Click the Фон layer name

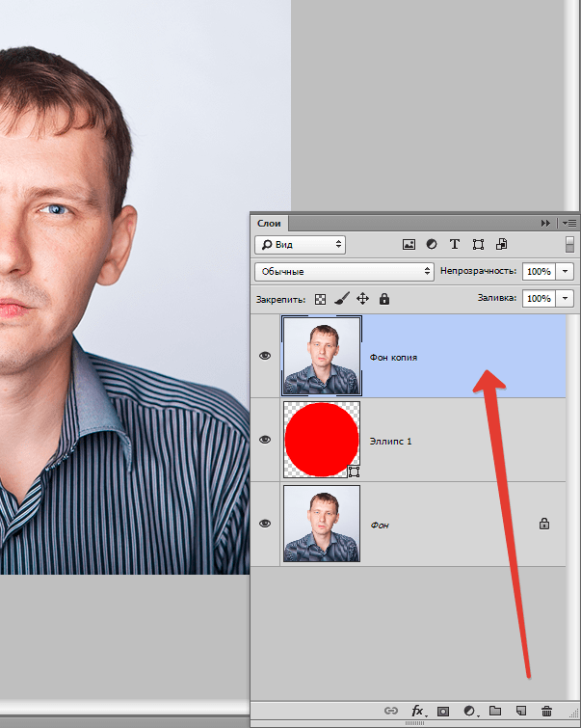[380, 526]
